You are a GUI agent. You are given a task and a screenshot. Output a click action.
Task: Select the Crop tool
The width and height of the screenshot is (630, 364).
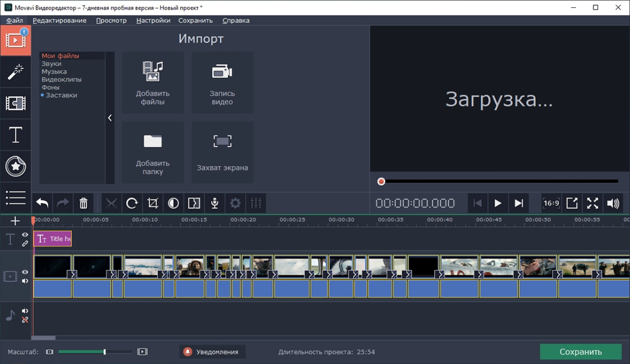click(153, 203)
